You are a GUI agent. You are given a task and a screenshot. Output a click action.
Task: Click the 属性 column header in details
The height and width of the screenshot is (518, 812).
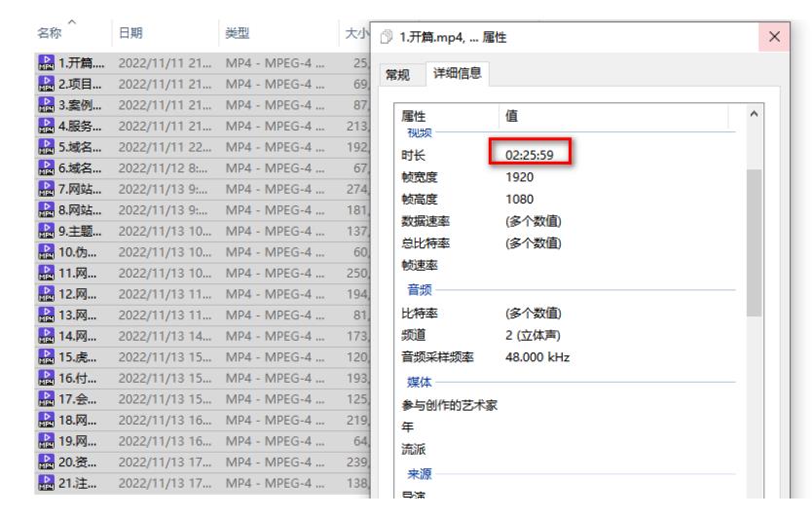click(415, 117)
